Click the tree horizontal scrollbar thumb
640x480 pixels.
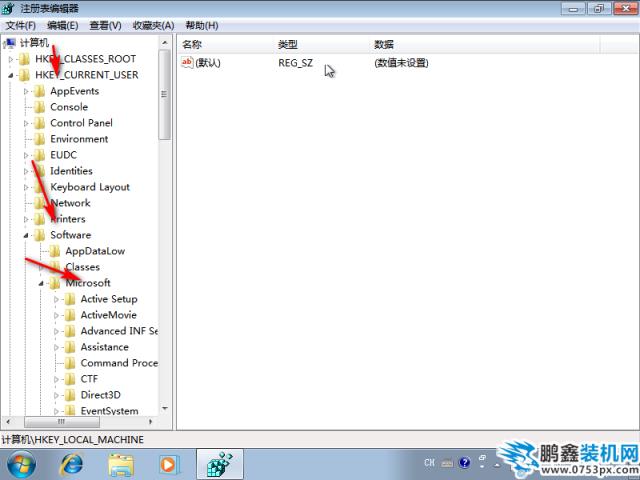pos(62,421)
